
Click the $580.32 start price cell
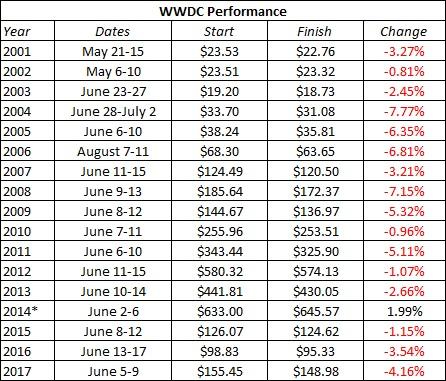[x=219, y=271]
